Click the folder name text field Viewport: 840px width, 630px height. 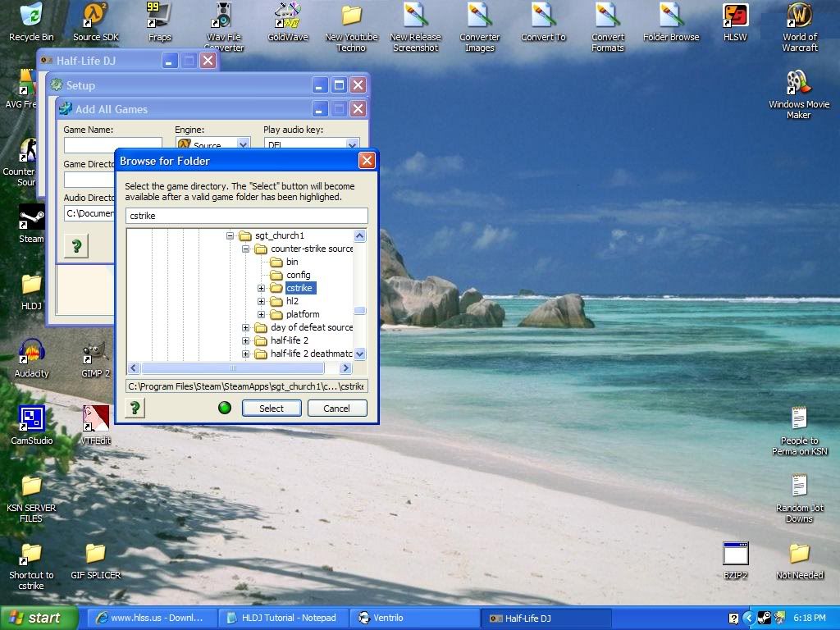246,216
